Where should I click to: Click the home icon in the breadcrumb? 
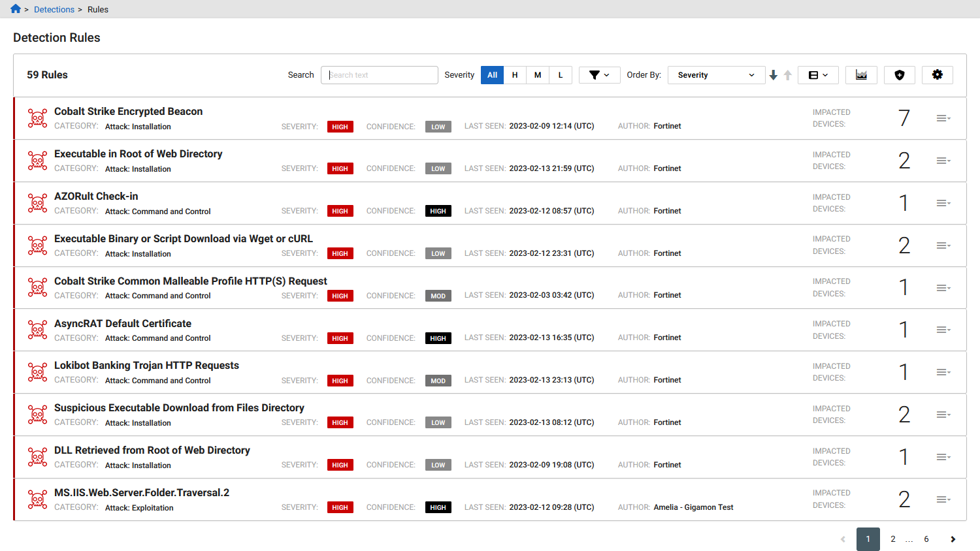[x=14, y=9]
